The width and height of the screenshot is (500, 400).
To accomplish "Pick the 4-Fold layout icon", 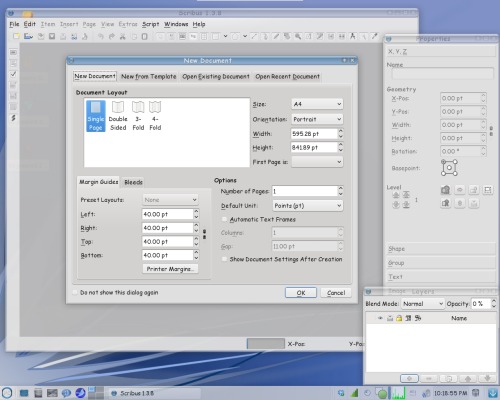I will [x=155, y=116].
